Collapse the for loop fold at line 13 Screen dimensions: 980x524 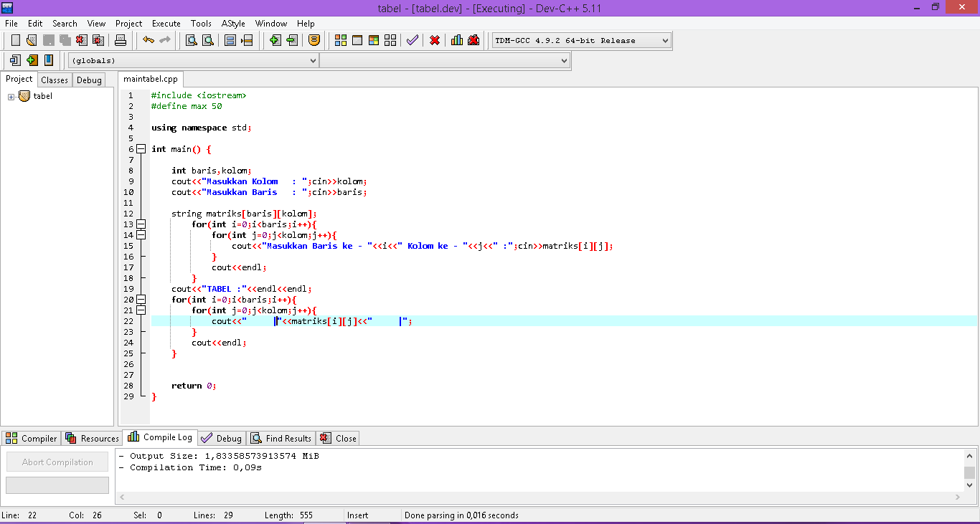tap(141, 224)
